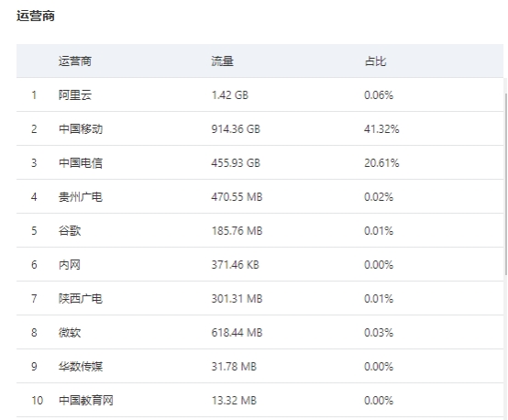Click the table's vertical scrollbar thumb
Image resolution: width=508 pixels, height=420 pixels.
tap(506, 184)
